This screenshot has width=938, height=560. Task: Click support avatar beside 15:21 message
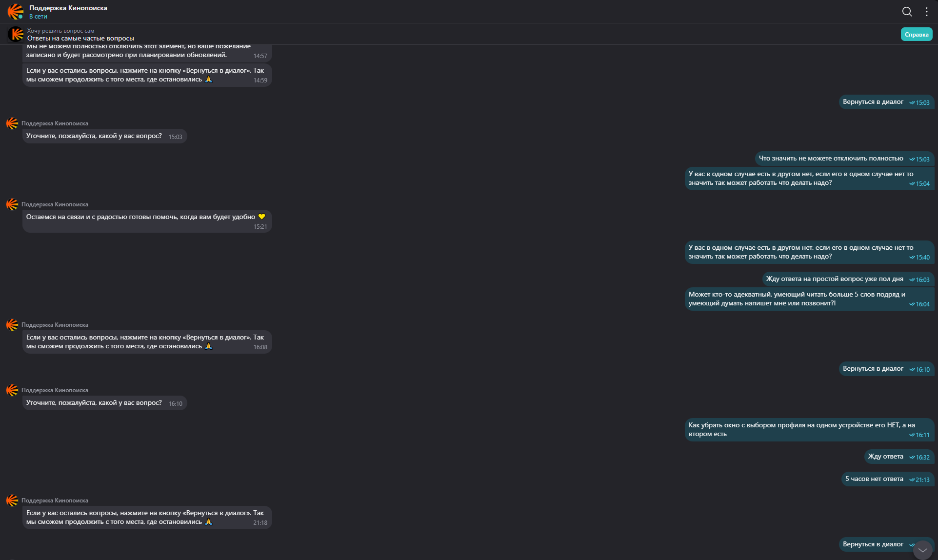12,204
